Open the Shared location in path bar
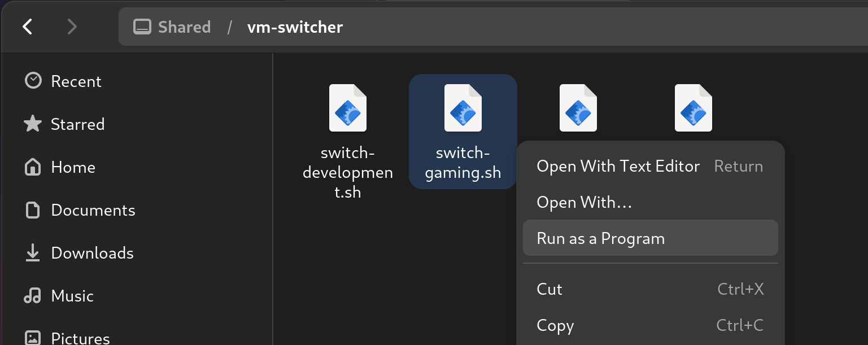The height and width of the screenshot is (345, 868). [172, 27]
